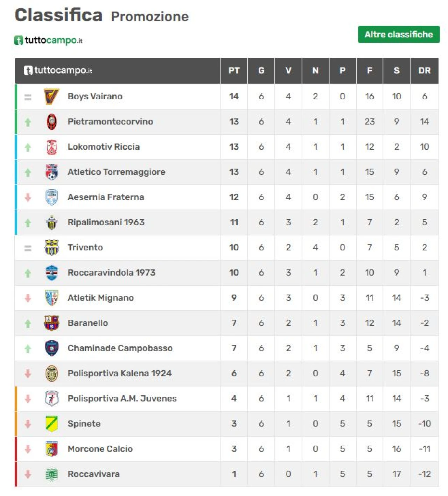Click the Roccavivara team badge

[x=51, y=474]
